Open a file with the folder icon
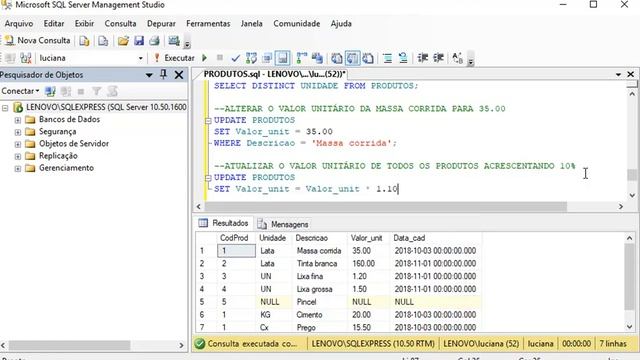The width and height of the screenshot is (640, 360). pos(123,41)
